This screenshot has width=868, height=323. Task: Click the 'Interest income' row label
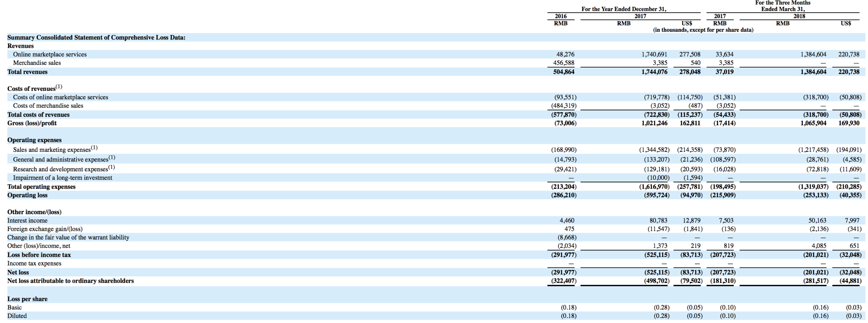point(27,220)
